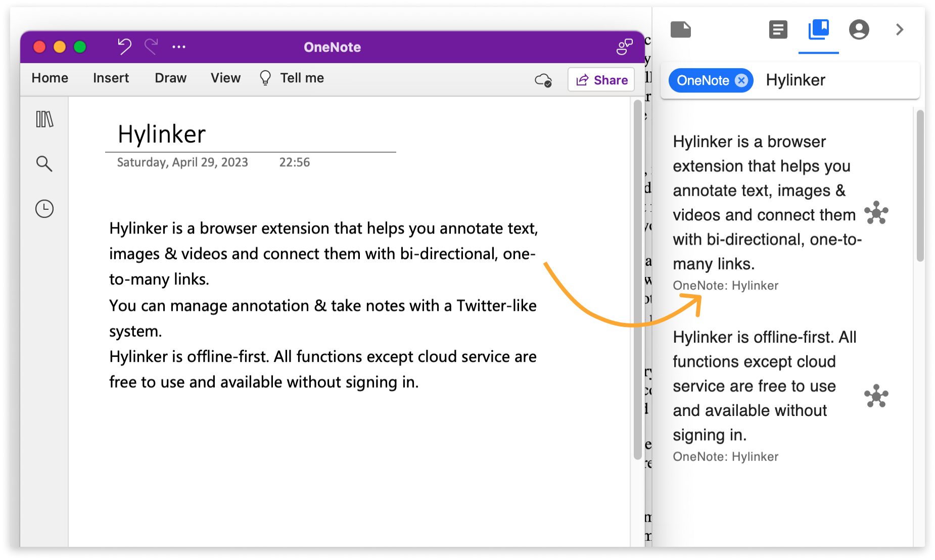935x560 pixels.
Task: Click the Hylinker panel vertical scrollbar
Action: click(x=920, y=186)
